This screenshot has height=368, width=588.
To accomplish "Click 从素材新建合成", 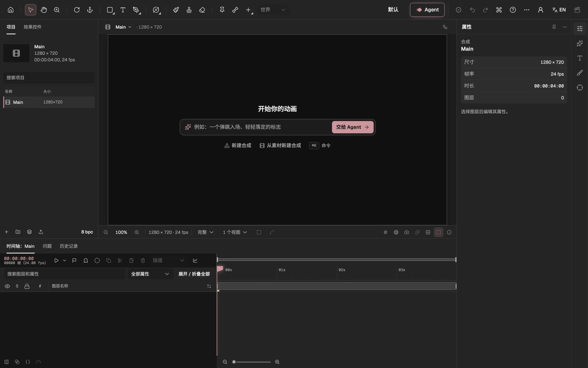I will tap(280, 146).
